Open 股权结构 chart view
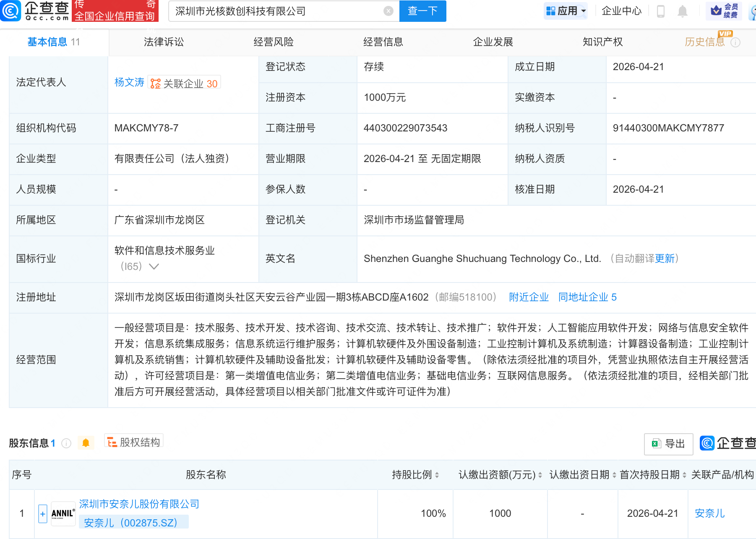The height and width of the screenshot is (539, 756). 133,442
